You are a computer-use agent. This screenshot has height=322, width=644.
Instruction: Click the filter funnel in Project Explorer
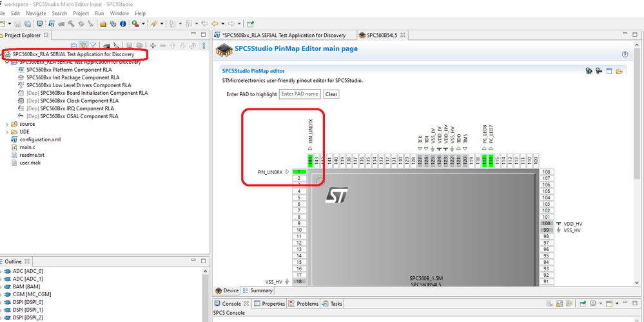pos(93,45)
